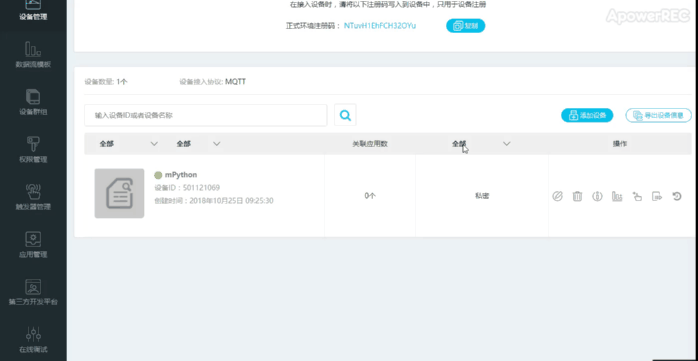698x361 pixels.
Task: Click the 设备接入协议: MQTT text
Action: tap(212, 82)
